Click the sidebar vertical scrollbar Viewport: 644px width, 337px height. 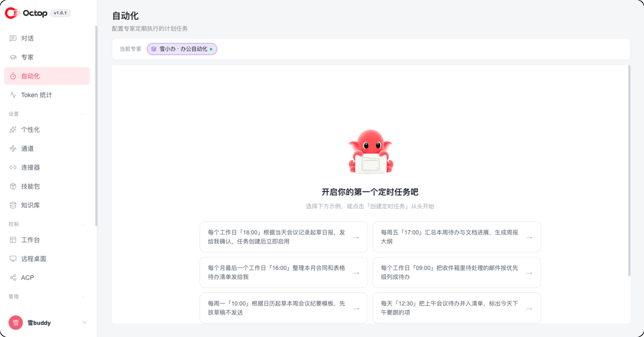tap(96, 126)
